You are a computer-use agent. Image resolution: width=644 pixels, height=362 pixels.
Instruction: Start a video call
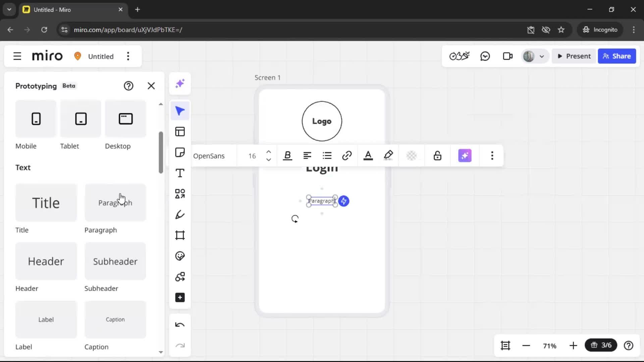[x=508, y=56]
